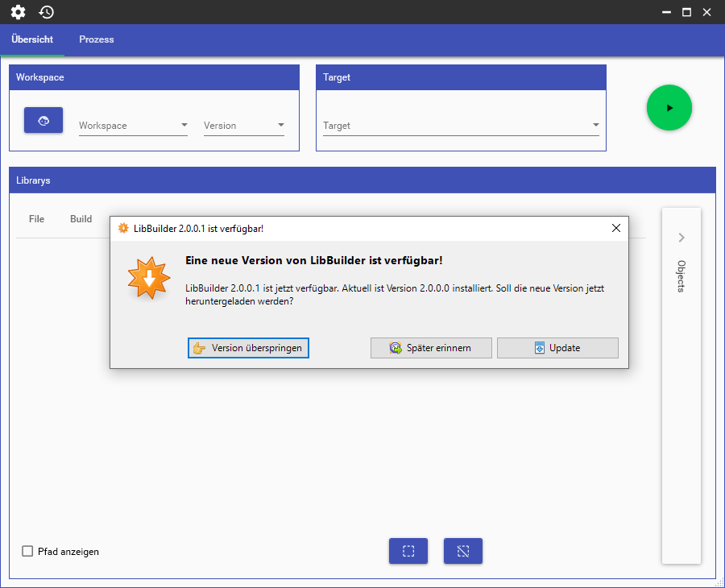Click the 'Eine neue Version' headline text
Screen dimensions: 725x588
(314, 261)
